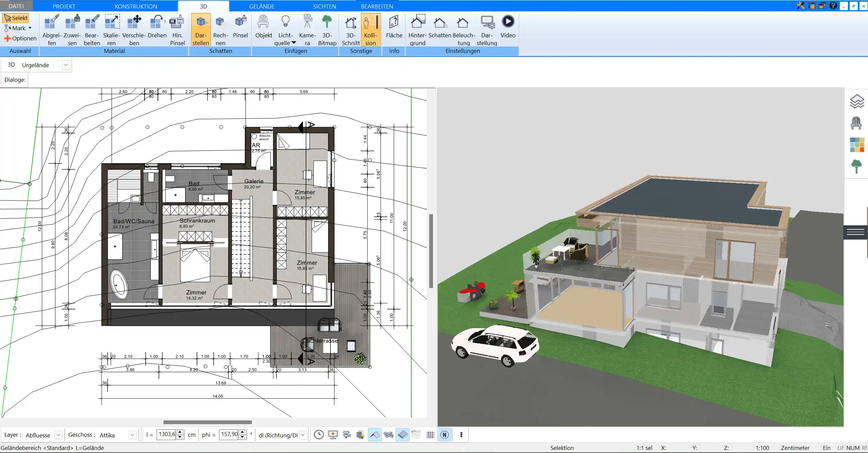
Task: Open the 3D-Schnitt section tool
Action: click(350, 30)
